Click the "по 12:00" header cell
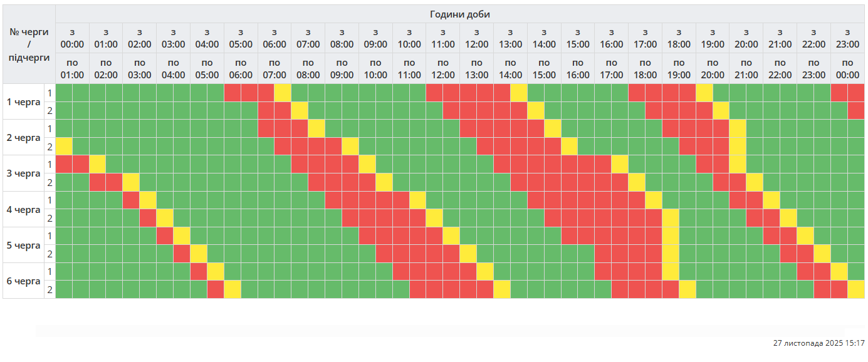 click(x=443, y=68)
